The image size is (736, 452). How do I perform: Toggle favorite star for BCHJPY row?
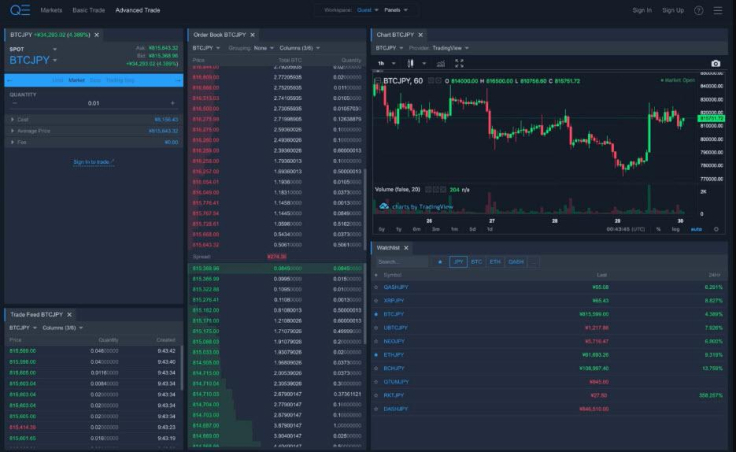[x=376, y=369]
